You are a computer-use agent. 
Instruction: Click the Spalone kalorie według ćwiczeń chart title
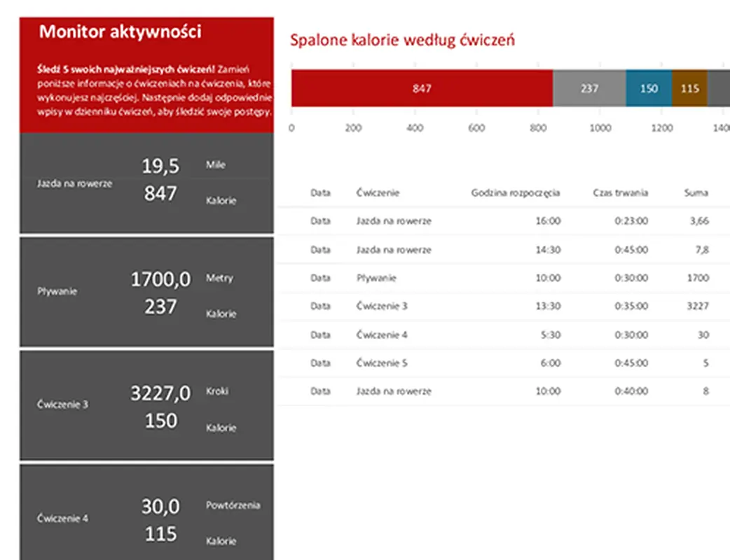pyautogui.click(x=402, y=40)
